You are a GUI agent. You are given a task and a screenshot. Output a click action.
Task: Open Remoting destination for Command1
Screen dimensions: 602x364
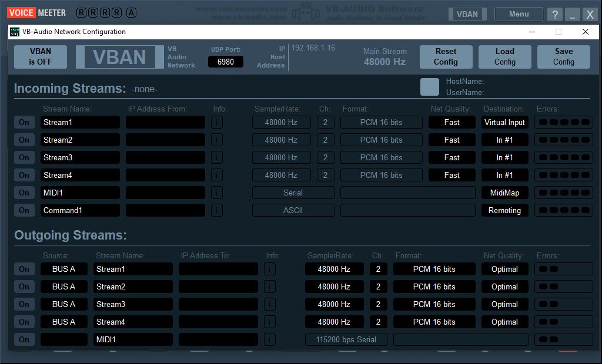[x=504, y=211]
